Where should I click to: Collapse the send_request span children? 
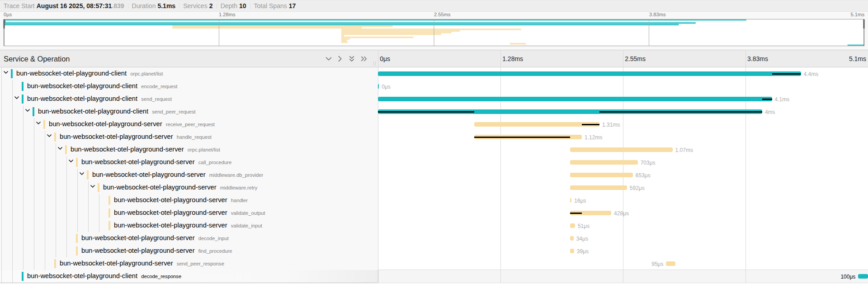[x=17, y=98]
